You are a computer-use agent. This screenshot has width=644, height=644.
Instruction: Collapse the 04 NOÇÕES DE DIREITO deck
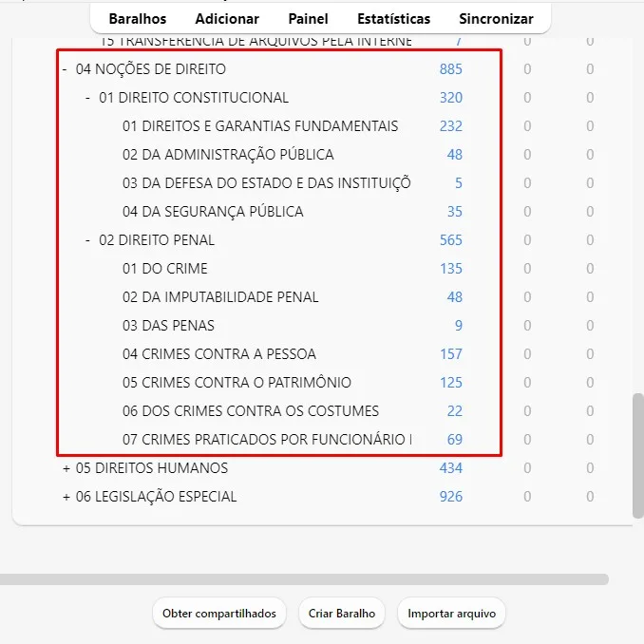(65, 69)
